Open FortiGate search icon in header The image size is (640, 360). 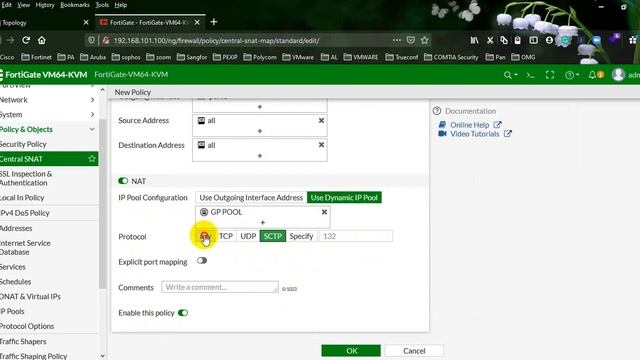[x=510, y=75]
